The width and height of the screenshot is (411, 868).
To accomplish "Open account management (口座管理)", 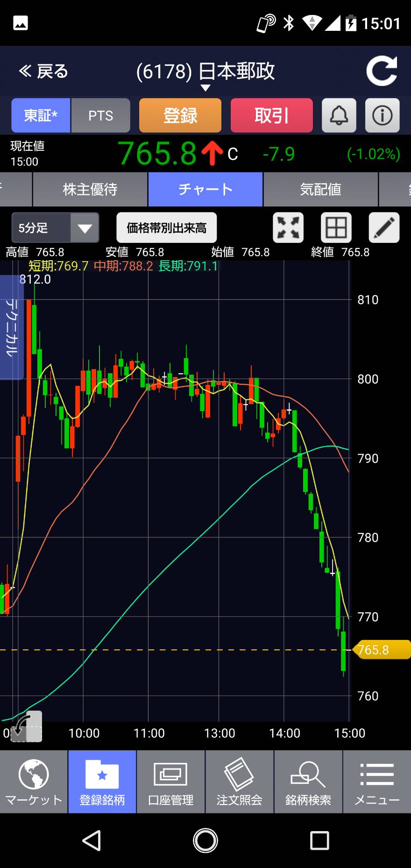I will [x=171, y=782].
